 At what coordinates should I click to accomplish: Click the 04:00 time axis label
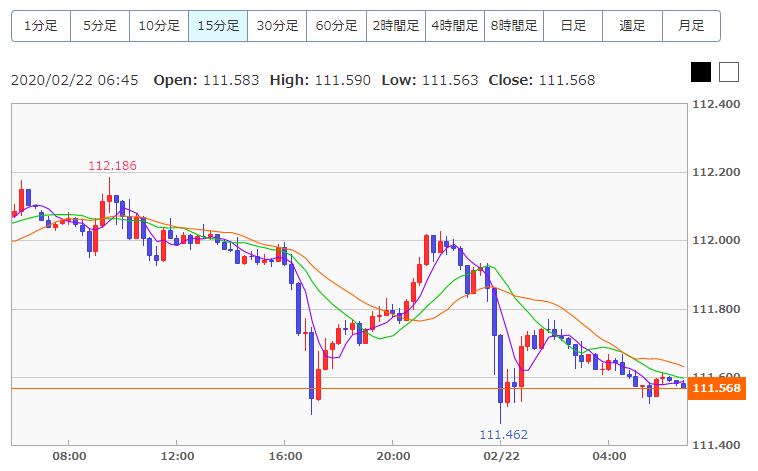[609, 456]
